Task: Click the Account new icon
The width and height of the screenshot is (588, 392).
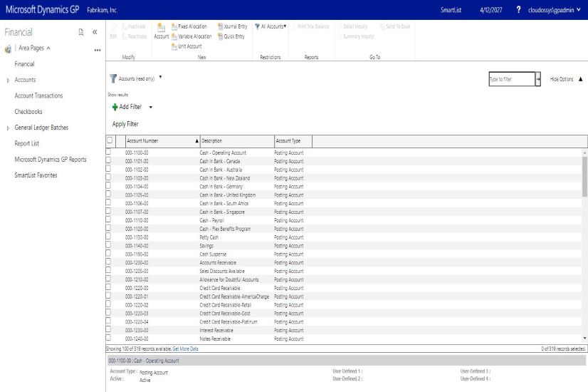Action: (162, 31)
